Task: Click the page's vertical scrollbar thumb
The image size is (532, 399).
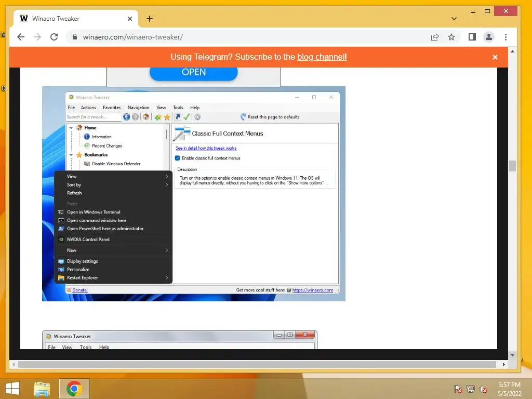Action: [512, 166]
